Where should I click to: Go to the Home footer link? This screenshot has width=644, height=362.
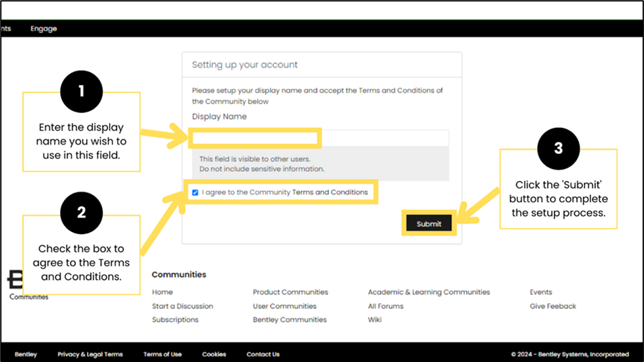click(162, 292)
